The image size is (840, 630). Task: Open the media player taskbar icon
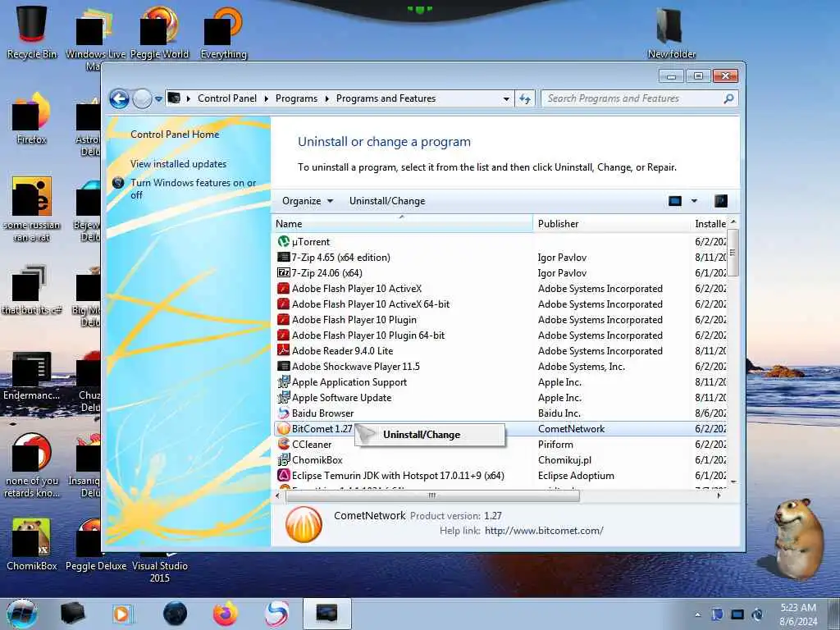pyautogui.click(x=122, y=614)
